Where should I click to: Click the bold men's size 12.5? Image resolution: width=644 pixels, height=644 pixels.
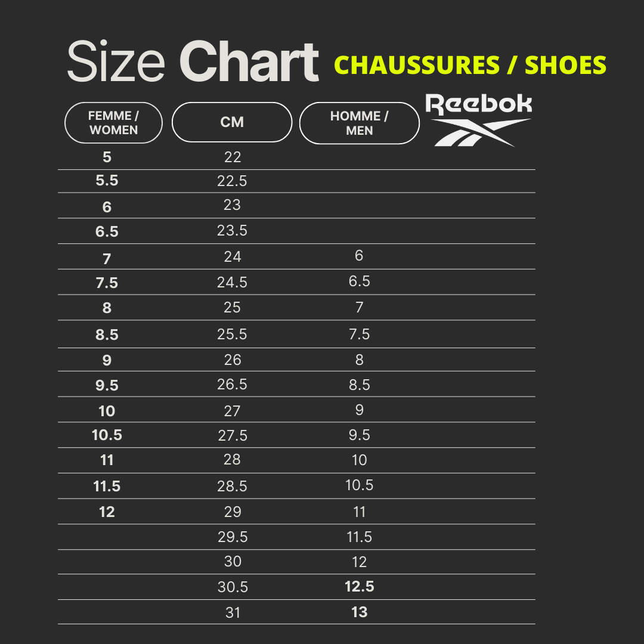coord(359,587)
